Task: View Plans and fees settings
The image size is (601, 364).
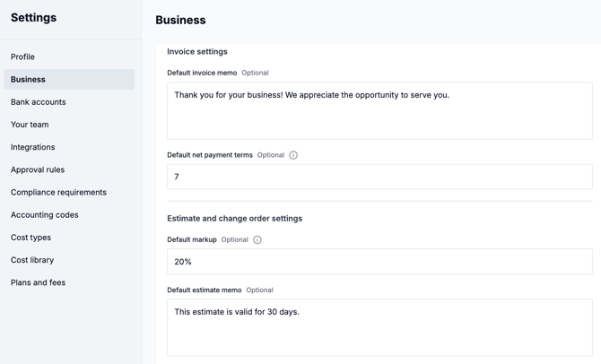Action: coord(38,282)
